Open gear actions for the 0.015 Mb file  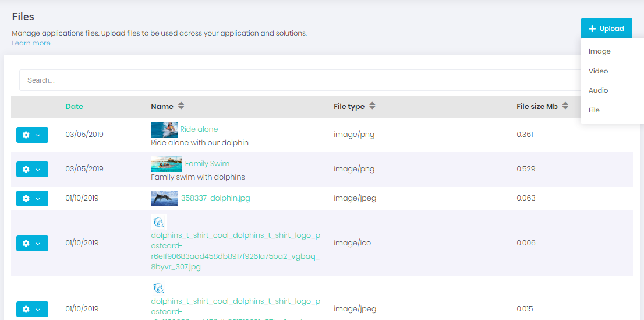pyautogui.click(x=32, y=309)
